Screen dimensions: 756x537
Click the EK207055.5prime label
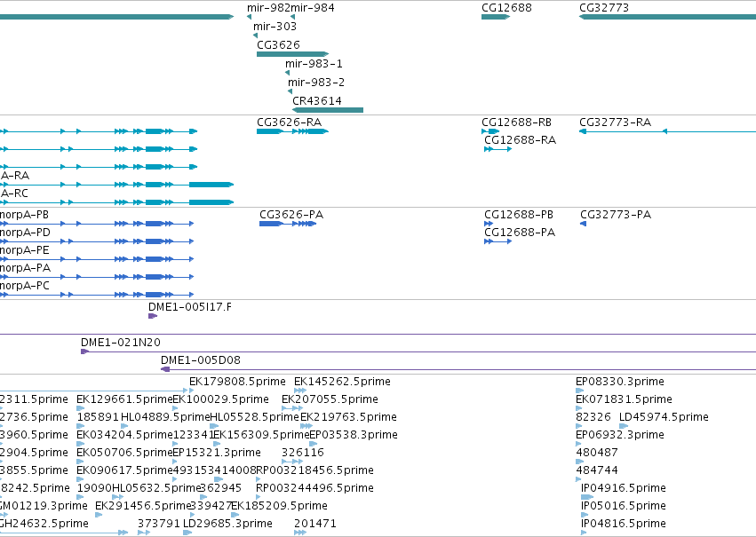click(330, 399)
